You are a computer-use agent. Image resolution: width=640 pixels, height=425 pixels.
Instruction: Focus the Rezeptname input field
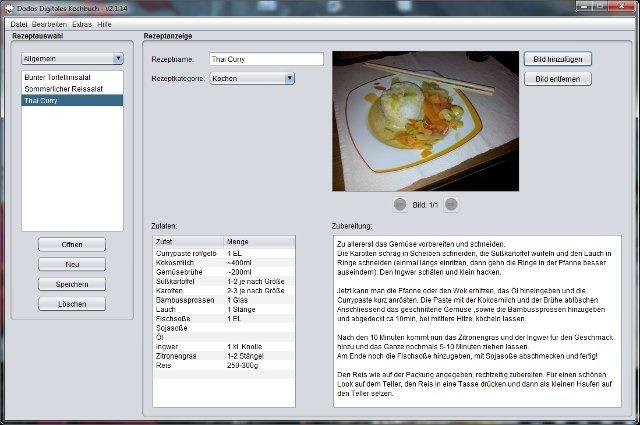267,59
